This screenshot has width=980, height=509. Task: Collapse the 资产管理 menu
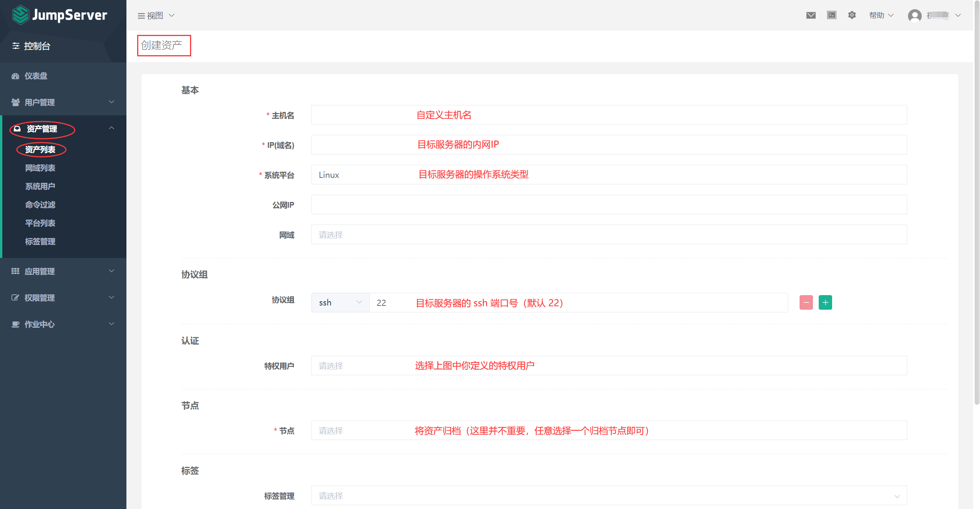point(111,128)
